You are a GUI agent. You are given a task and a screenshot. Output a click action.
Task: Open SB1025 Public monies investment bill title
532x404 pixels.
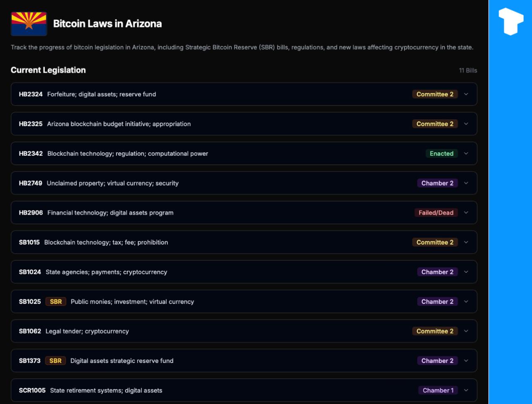(x=132, y=302)
